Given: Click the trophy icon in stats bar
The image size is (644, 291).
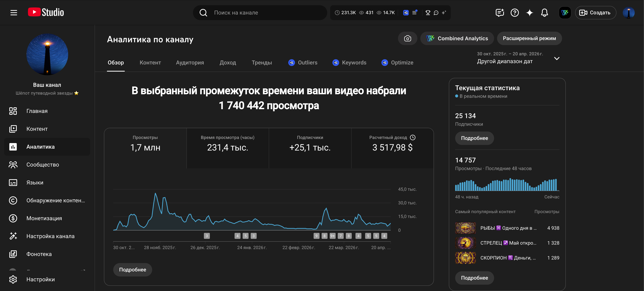Looking at the screenshot, I should point(428,12).
